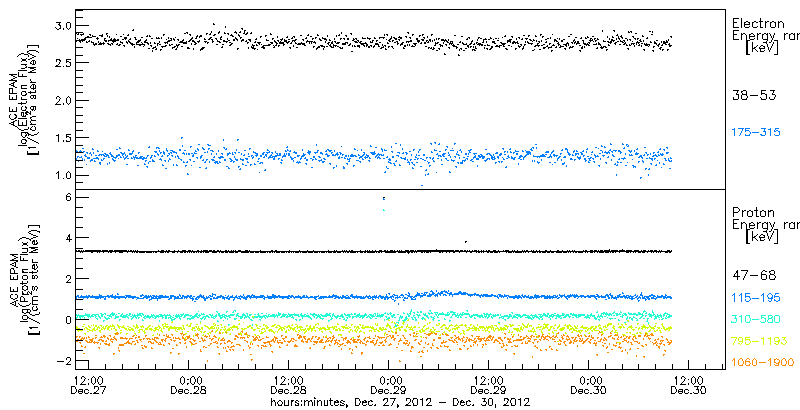
Task: Click the orange 1060-1900 legend label
Action: 763,363
